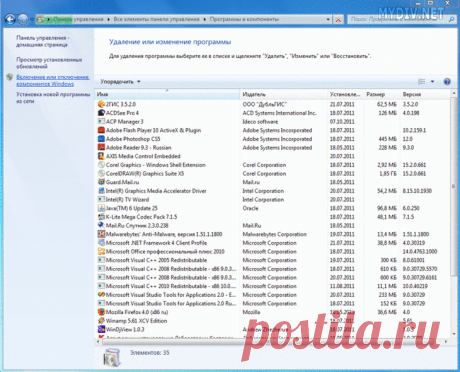Click date 07.10.2011 cell
The width and height of the screenshot is (460, 372).
[342, 121]
